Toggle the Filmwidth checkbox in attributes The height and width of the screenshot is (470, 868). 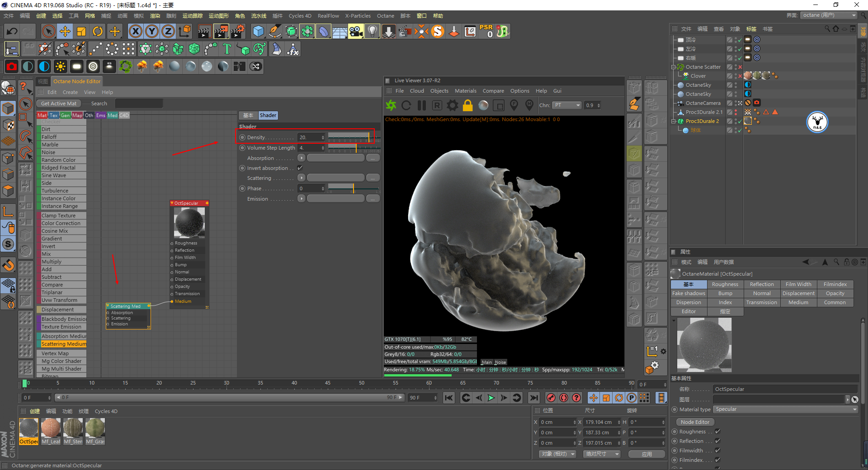click(x=717, y=451)
